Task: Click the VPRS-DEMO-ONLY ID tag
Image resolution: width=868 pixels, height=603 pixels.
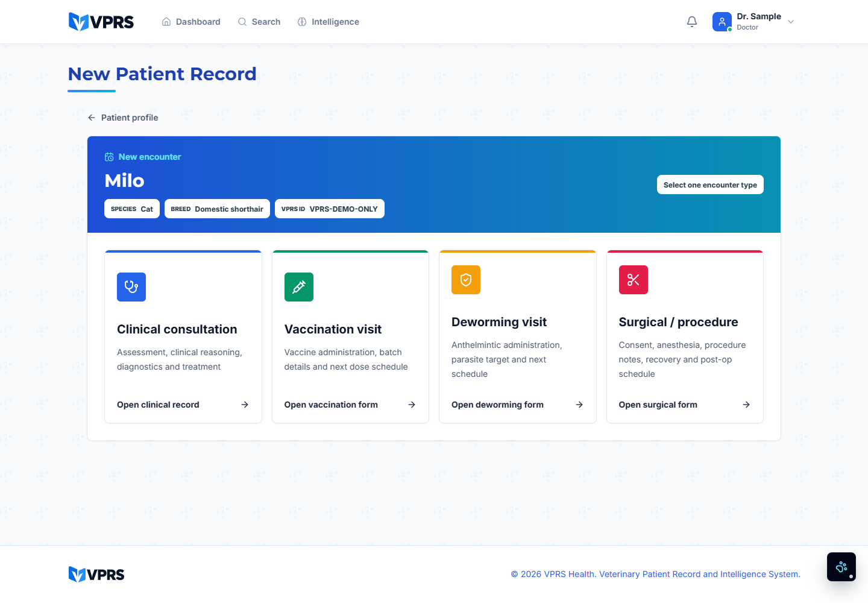Action: click(x=330, y=209)
